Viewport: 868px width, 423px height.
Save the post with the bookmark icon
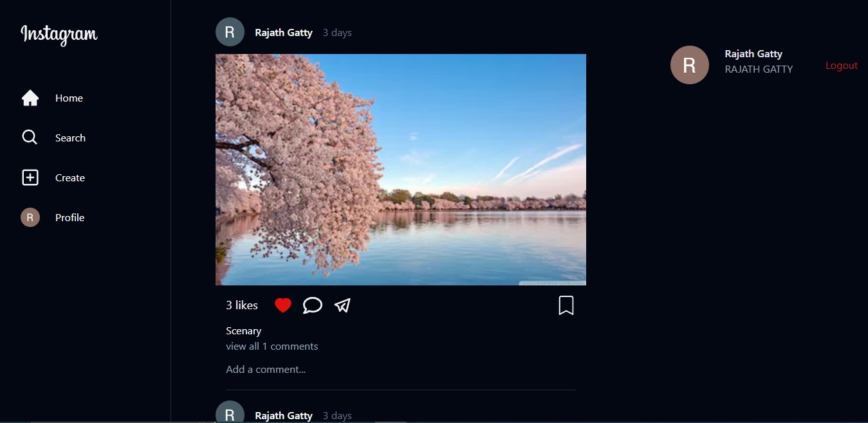[x=566, y=305]
